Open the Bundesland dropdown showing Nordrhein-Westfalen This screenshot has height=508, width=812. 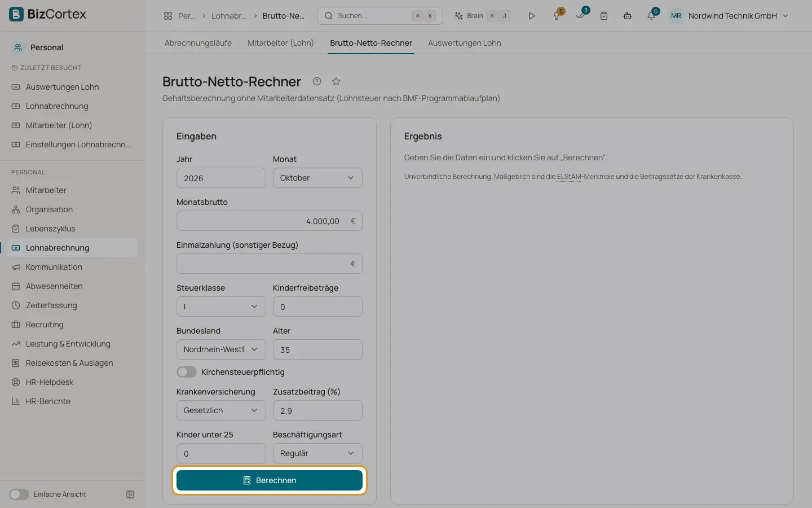[221, 349]
